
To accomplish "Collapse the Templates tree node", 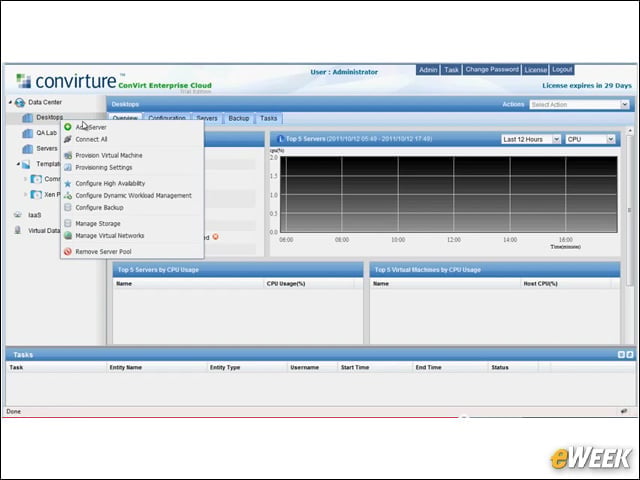I will click(18, 164).
